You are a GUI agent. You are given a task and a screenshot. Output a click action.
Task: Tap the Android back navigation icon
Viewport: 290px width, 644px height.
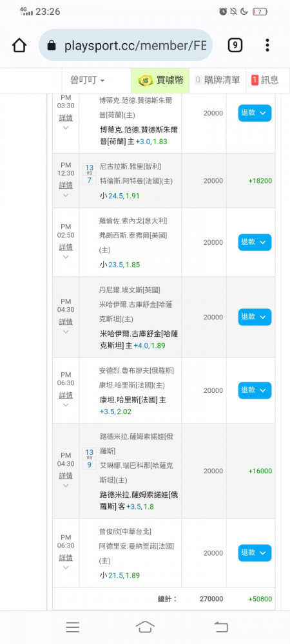(220, 627)
